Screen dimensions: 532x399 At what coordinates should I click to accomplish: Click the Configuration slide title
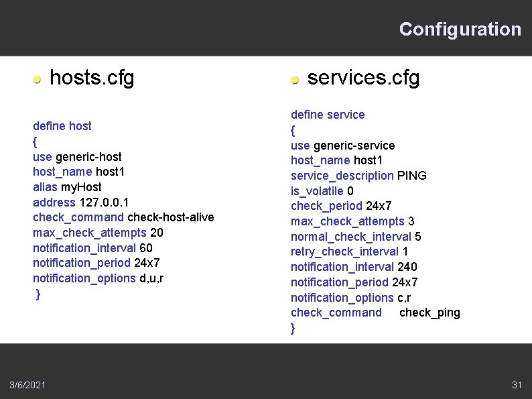[460, 30]
